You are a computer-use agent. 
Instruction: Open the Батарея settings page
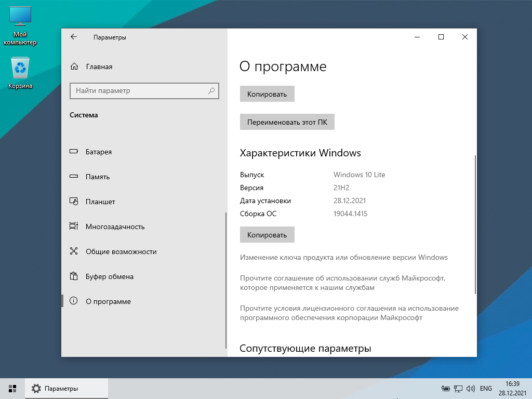tap(143, 152)
